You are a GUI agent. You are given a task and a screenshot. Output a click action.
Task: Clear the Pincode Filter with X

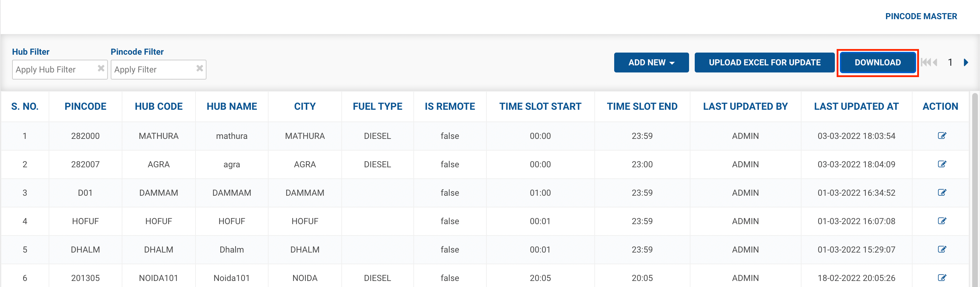(199, 69)
